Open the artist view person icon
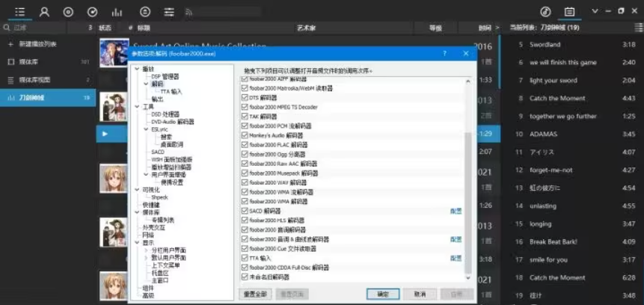The image size is (644, 305). click(44, 11)
